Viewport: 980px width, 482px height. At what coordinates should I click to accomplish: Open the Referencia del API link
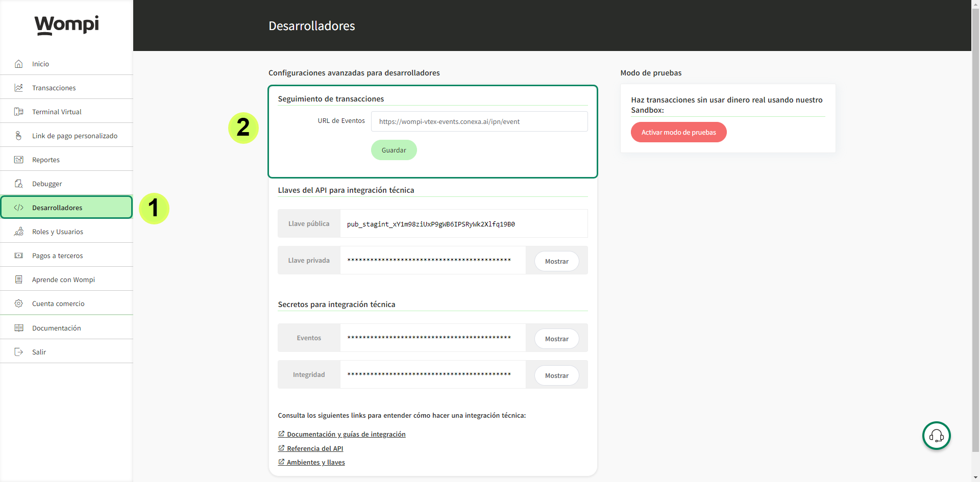point(314,448)
